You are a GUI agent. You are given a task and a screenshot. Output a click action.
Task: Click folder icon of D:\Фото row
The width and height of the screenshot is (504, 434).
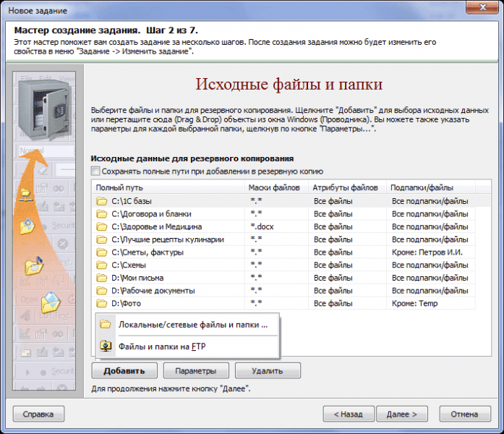[x=101, y=304]
